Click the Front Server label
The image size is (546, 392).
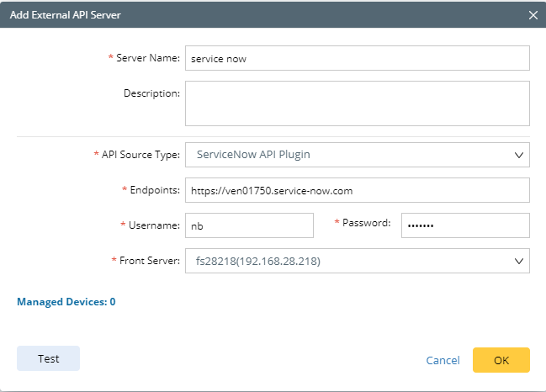pos(149,261)
